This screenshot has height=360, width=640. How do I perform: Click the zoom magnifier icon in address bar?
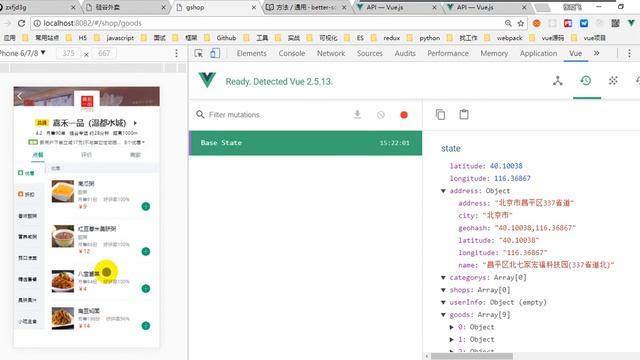[508, 23]
